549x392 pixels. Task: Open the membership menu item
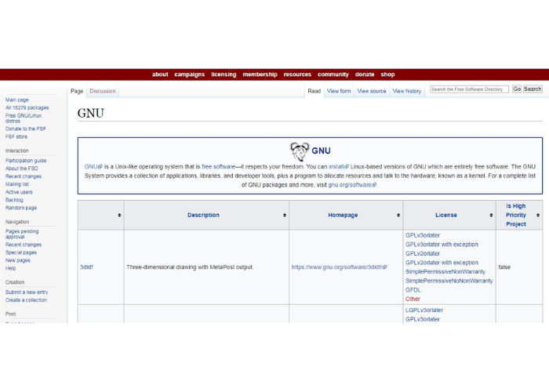(260, 74)
